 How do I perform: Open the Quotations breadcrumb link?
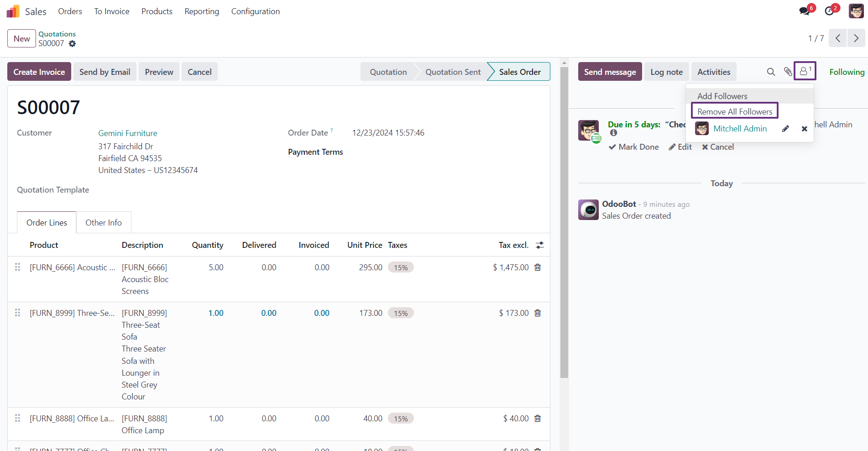point(57,34)
